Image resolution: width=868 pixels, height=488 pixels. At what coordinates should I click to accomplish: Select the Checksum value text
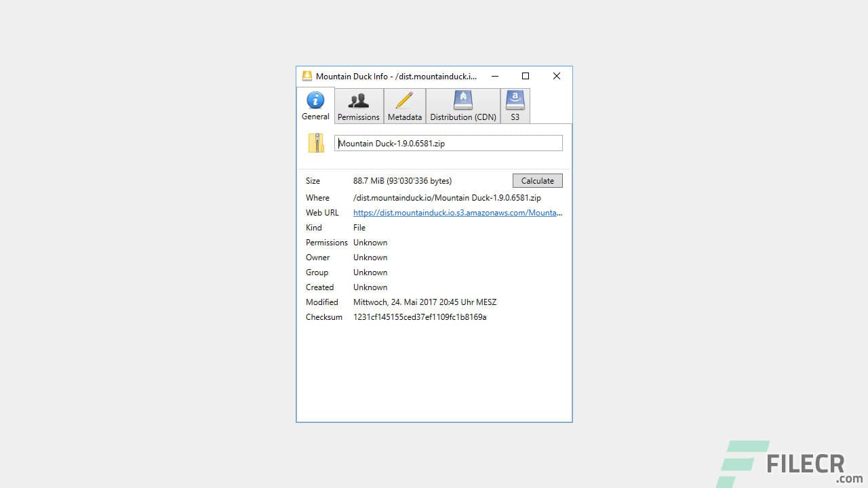pos(419,317)
